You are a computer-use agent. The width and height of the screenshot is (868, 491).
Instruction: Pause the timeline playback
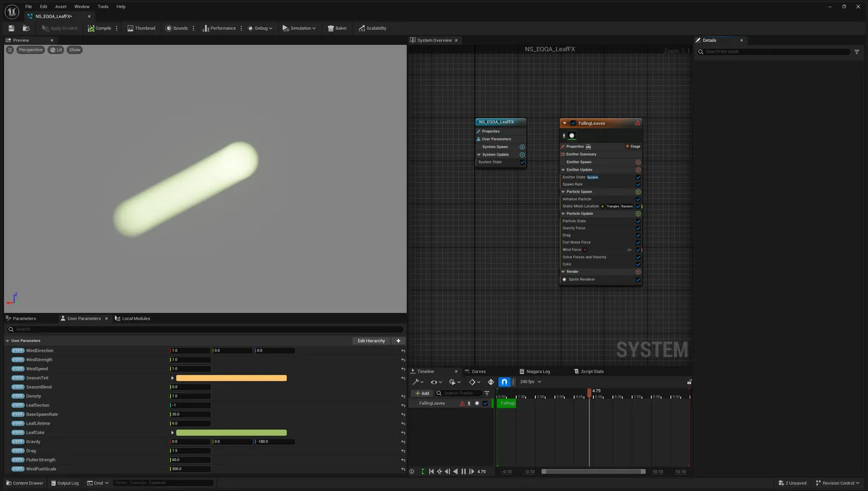coord(464,472)
